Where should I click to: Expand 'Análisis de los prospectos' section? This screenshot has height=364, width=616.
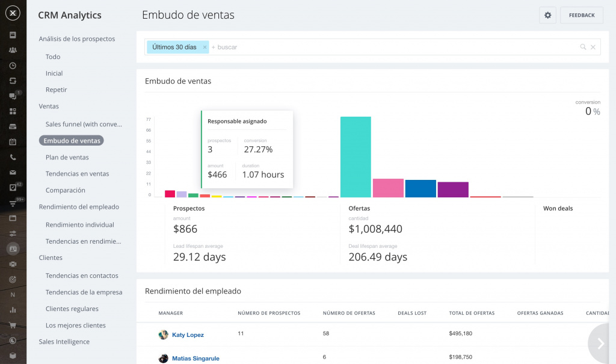(x=77, y=39)
